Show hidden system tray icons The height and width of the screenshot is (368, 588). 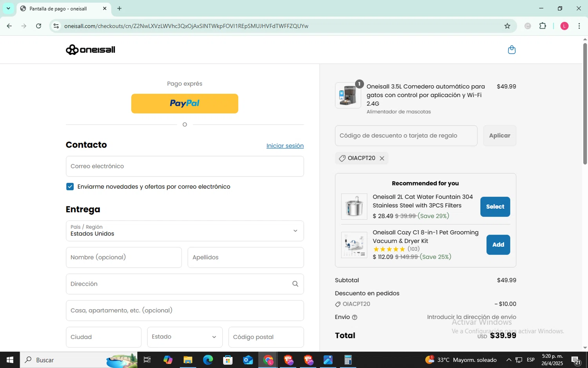[508, 360]
